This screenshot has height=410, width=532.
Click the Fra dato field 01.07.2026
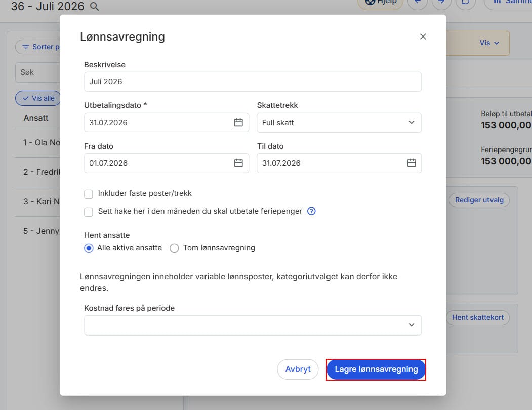(x=167, y=163)
